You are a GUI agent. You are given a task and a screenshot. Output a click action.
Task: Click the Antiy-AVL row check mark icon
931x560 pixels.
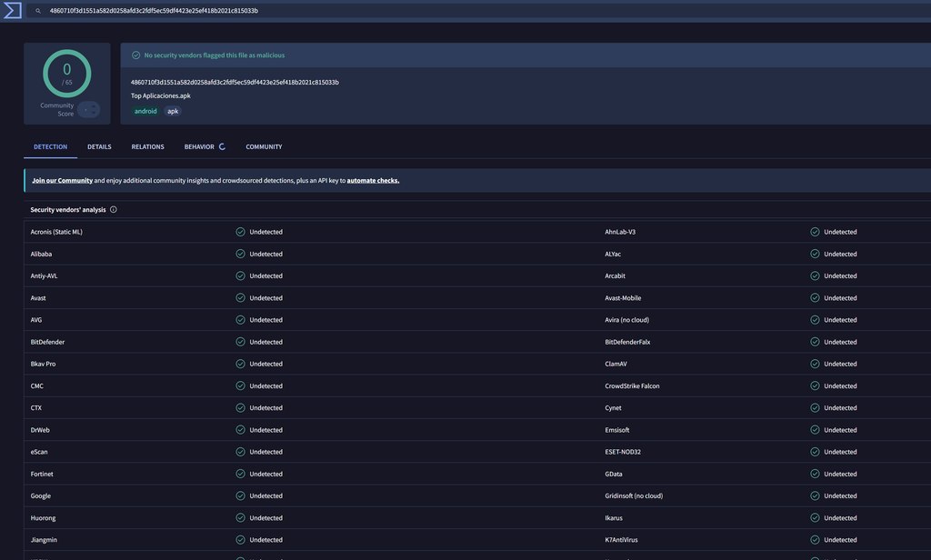240,276
